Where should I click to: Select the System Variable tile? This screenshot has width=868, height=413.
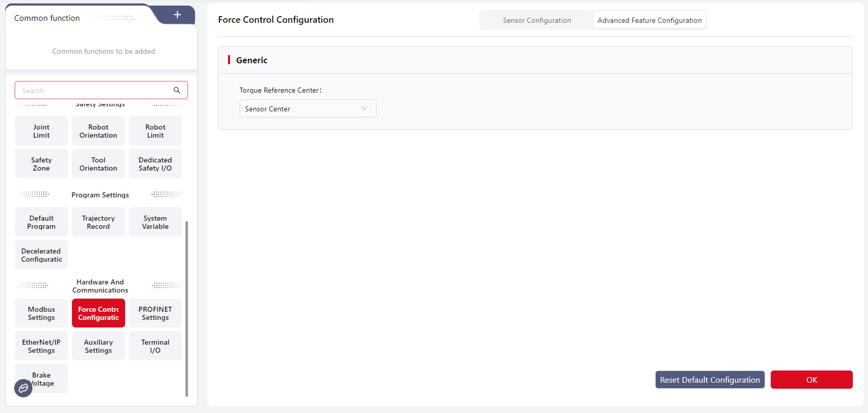155,222
